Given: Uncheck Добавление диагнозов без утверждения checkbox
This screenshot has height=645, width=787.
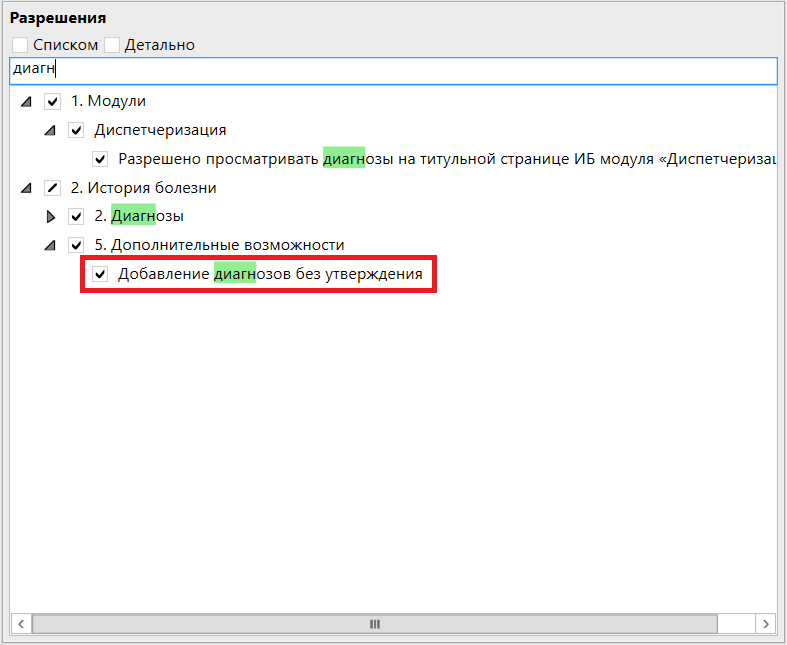Looking at the screenshot, I should [100, 274].
